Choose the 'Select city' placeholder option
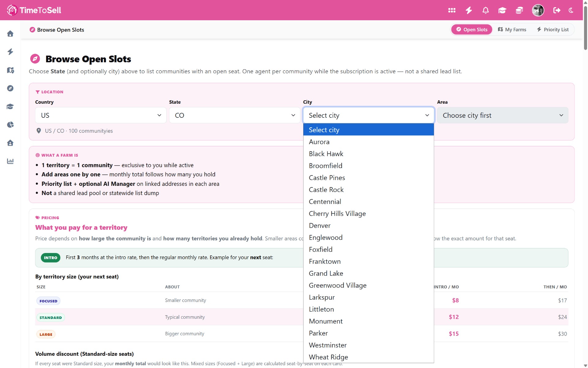Screen dimensions: 588x368 368,130
